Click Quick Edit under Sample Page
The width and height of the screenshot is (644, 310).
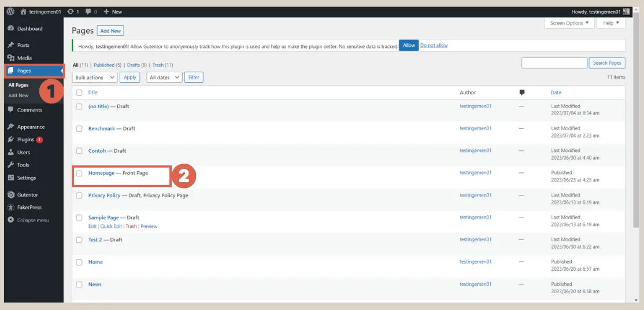point(112,226)
